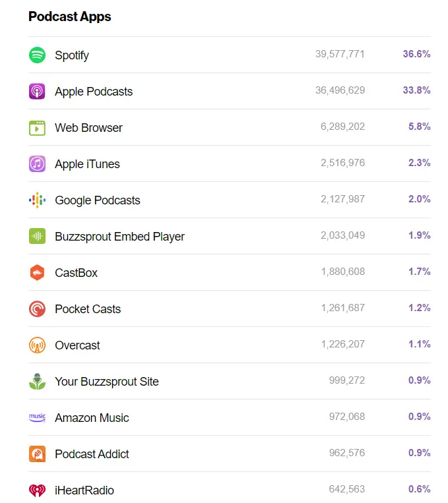
Task: Open the Apple Podcasts row label
Action: pos(94,92)
